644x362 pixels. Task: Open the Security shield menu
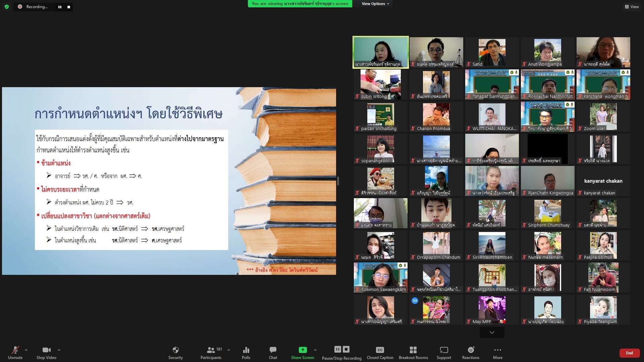[x=175, y=353]
